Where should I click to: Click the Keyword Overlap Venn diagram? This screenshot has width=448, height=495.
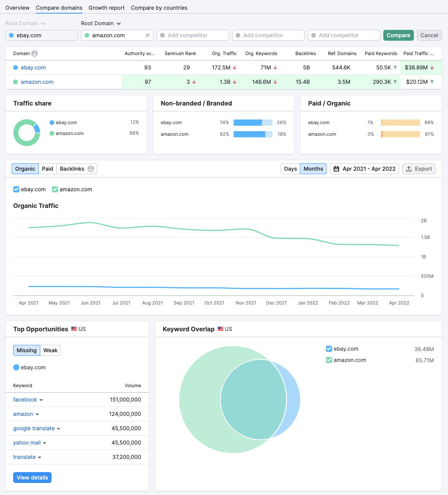(x=240, y=400)
